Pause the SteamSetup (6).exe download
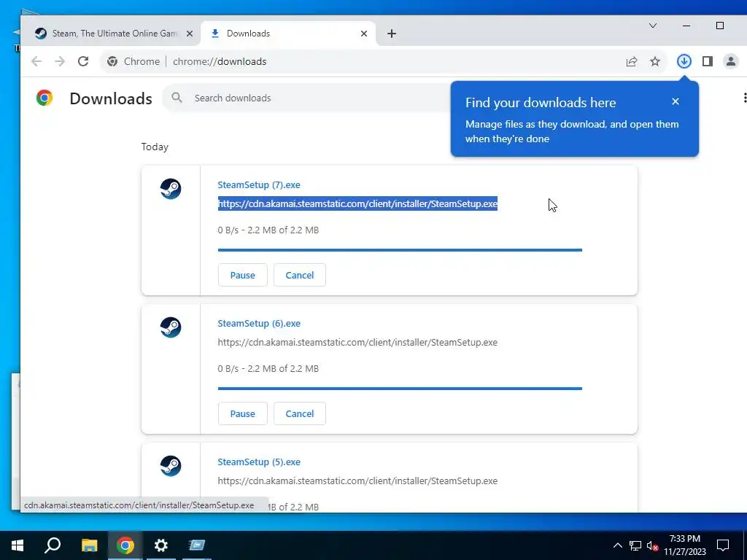Image resolution: width=747 pixels, height=560 pixels. 242,414
